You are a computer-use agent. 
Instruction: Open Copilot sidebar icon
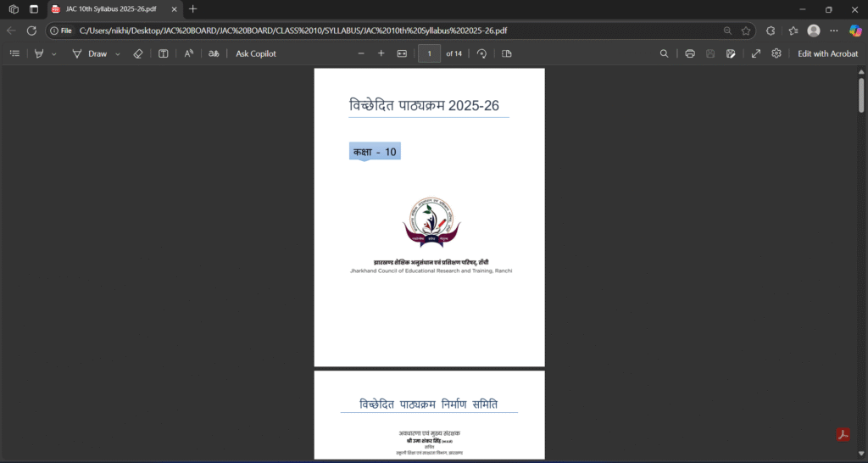pyautogui.click(x=855, y=31)
